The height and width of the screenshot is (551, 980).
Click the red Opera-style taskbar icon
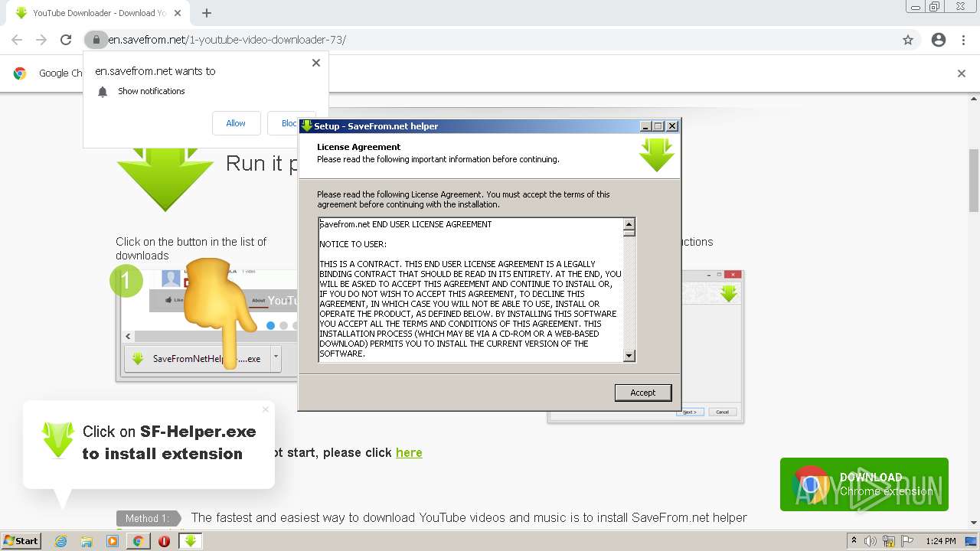(164, 541)
